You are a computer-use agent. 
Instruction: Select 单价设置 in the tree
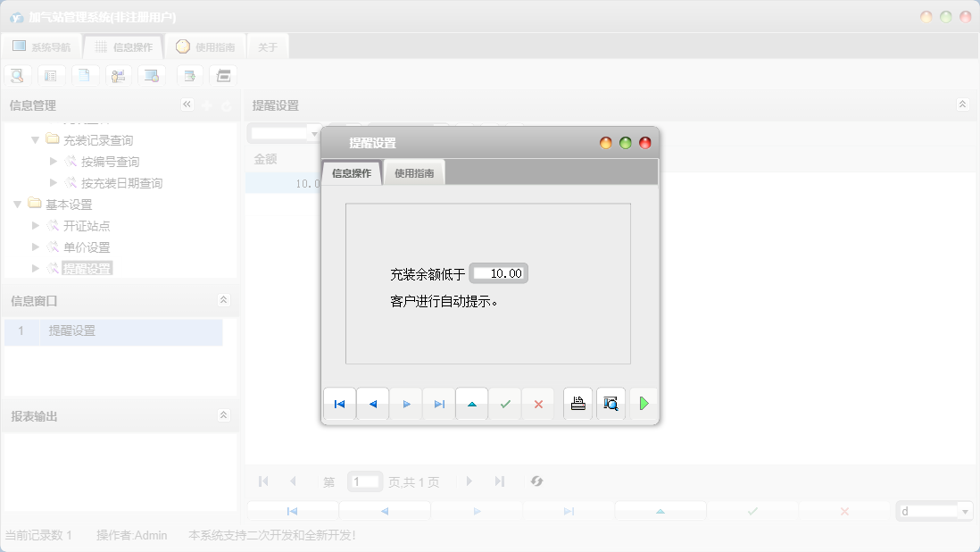pos(87,247)
